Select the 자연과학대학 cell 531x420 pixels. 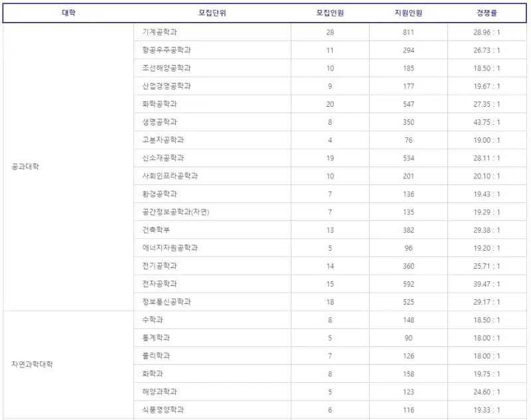pyautogui.click(x=32, y=364)
